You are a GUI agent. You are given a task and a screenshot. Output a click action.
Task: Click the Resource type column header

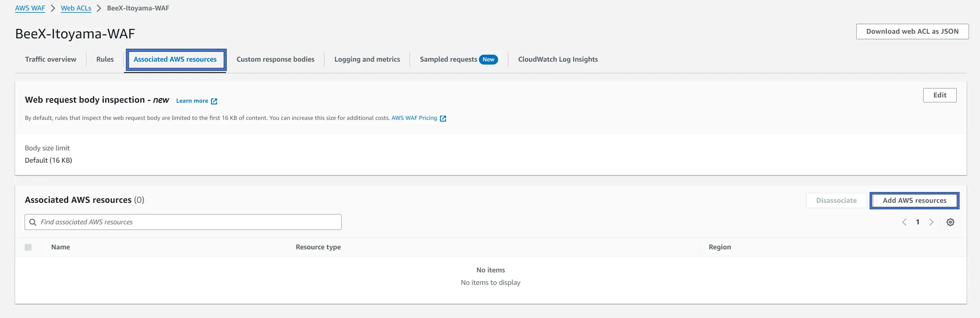pyautogui.click(x=318, y=247)
